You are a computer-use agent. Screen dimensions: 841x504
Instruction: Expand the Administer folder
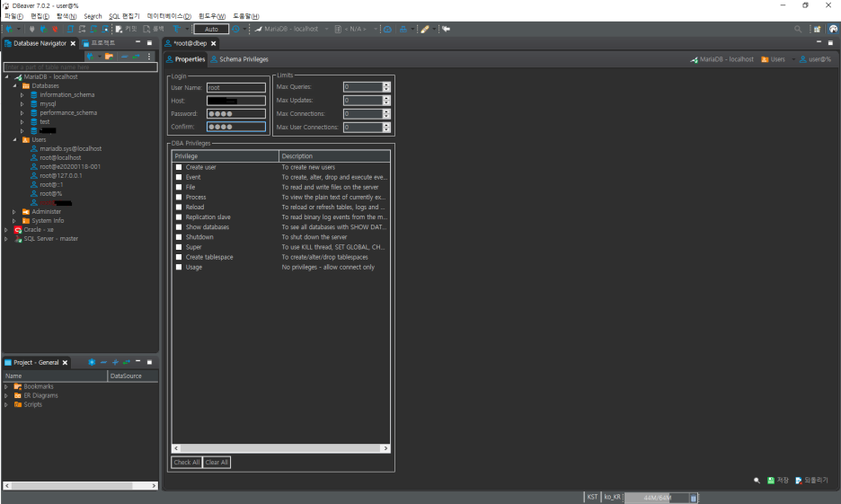[14, 212]
